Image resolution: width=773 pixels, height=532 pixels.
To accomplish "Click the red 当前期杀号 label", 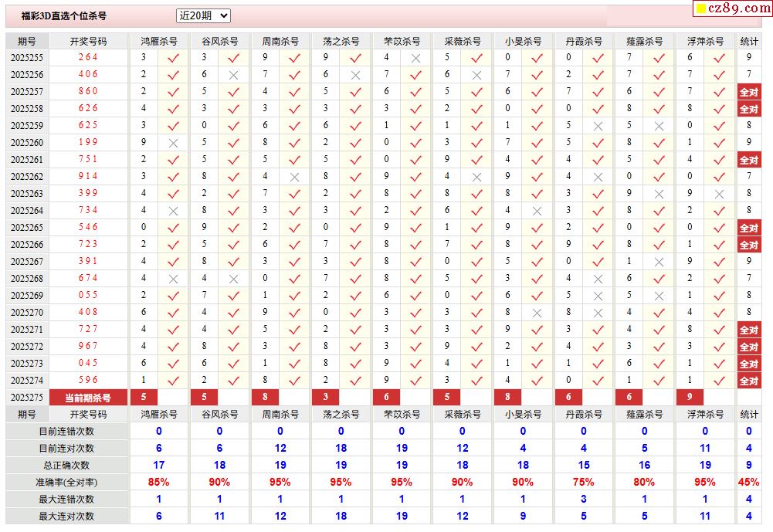I will click(87, 398).
